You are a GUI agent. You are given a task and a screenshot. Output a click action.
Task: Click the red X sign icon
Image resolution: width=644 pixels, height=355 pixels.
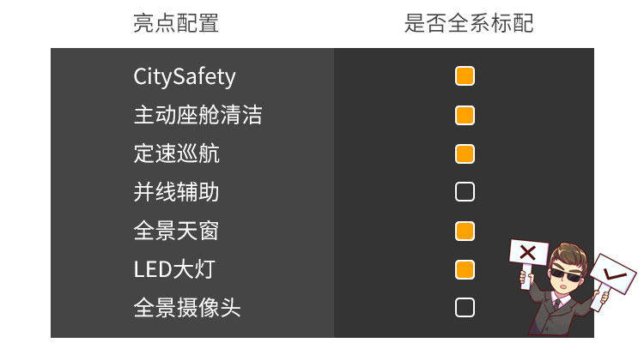tap(528, 252)
